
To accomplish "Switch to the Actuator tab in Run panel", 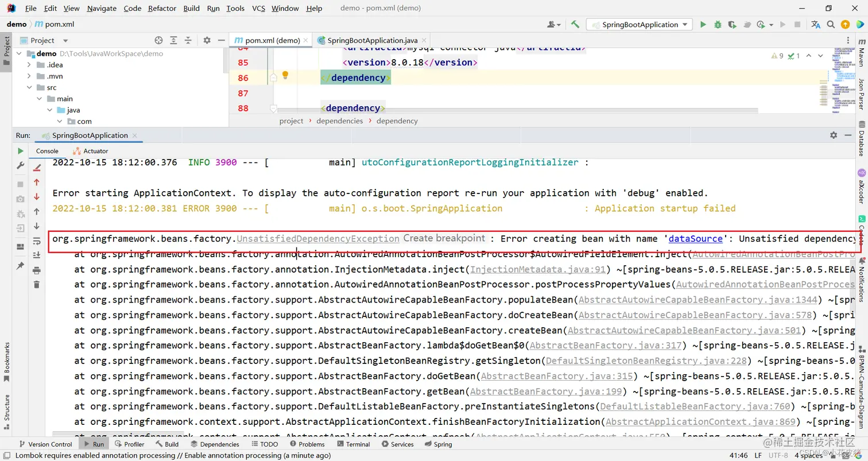I will 91,151.
